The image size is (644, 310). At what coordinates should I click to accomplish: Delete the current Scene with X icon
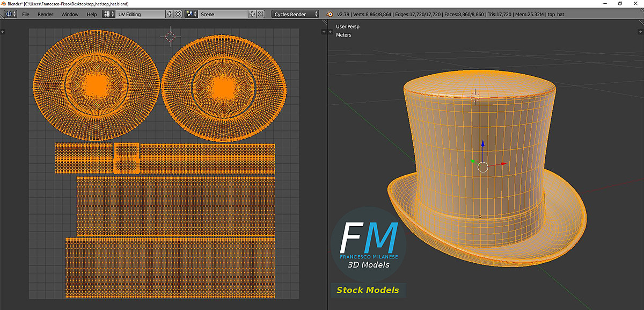tap(260, 15)
